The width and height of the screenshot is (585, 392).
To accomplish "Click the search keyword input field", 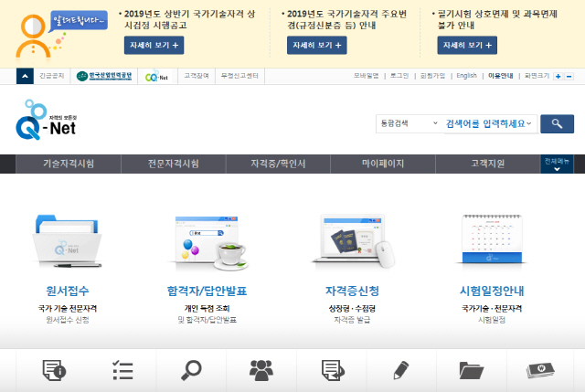I will (489, 123).
